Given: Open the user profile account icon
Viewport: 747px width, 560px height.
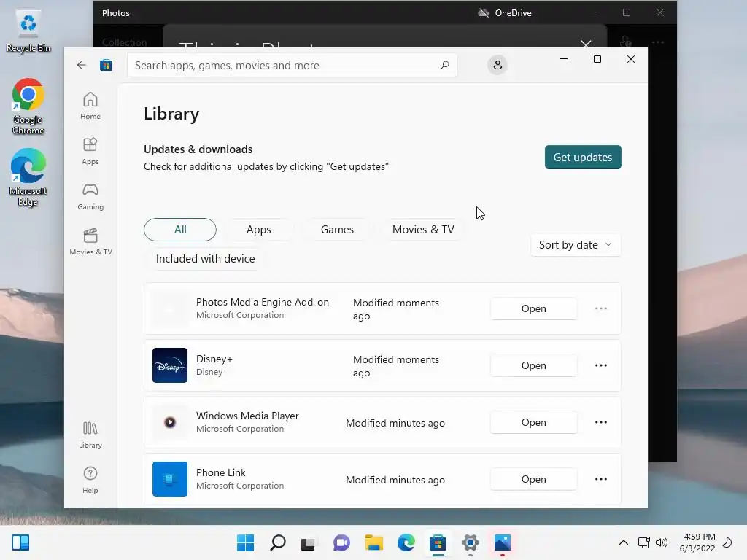Looking at the screenshot, I should click(498, 65).
